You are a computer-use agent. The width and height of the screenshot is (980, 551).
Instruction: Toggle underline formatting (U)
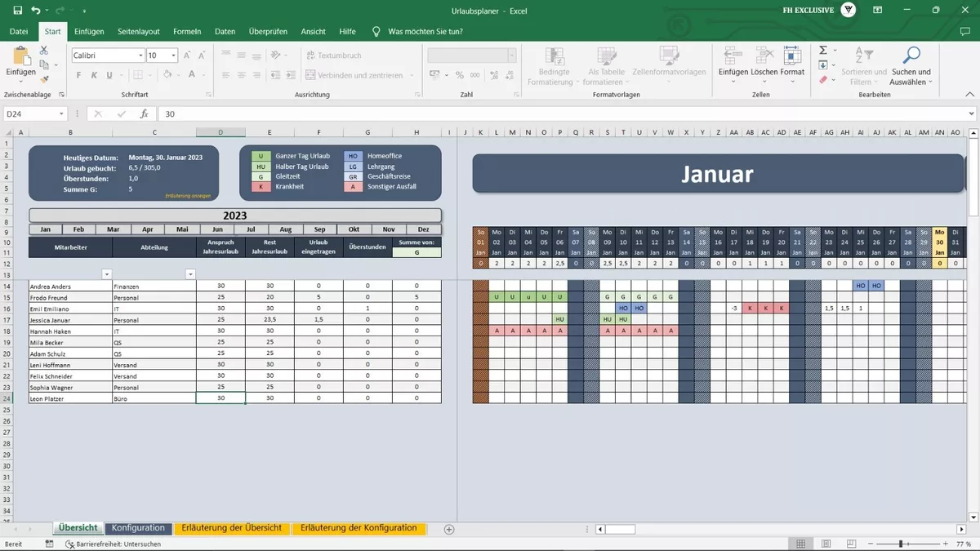tap(109, 75)
